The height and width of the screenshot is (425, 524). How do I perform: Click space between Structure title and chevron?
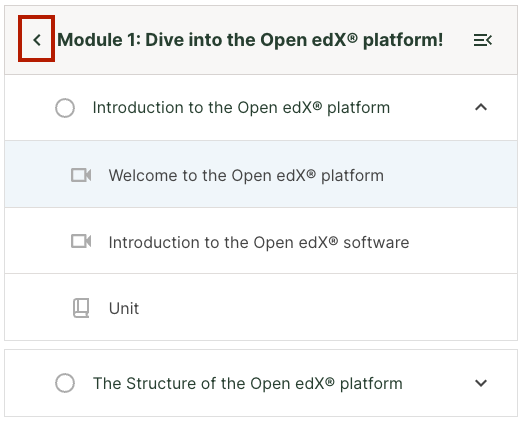tap(438, 383)
